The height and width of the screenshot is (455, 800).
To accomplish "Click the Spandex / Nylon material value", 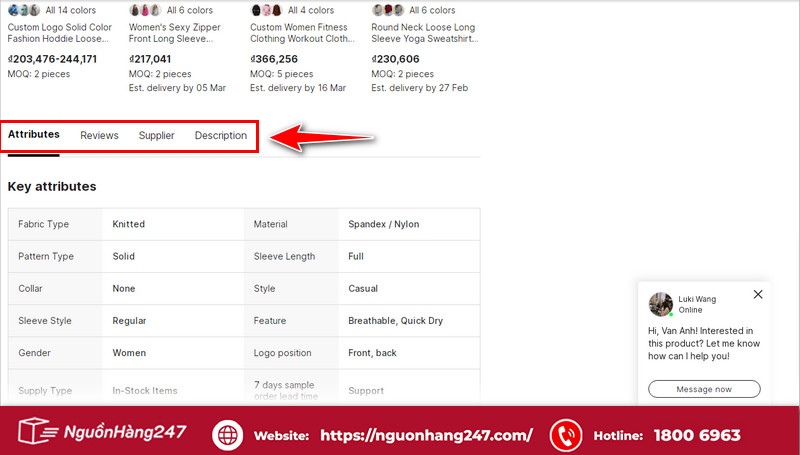I will tap(383, 224).
